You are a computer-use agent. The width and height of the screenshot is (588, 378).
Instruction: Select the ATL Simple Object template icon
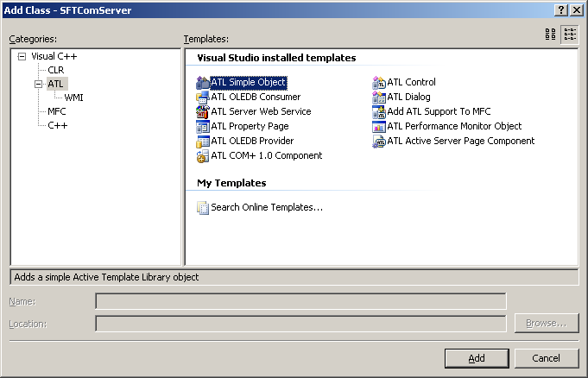pyautogui.click(x=203, y=83)
